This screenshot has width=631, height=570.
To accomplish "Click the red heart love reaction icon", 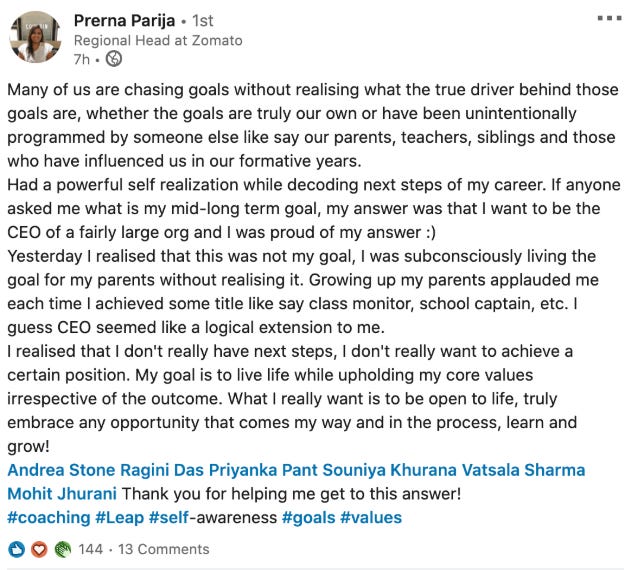I will click(x=39, y=549).
